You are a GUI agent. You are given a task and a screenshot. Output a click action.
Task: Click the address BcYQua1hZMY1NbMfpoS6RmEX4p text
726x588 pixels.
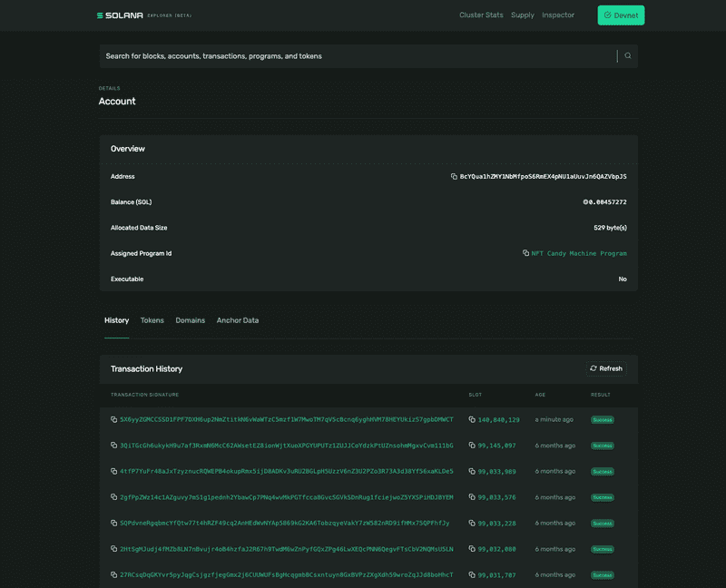point(543,176)
